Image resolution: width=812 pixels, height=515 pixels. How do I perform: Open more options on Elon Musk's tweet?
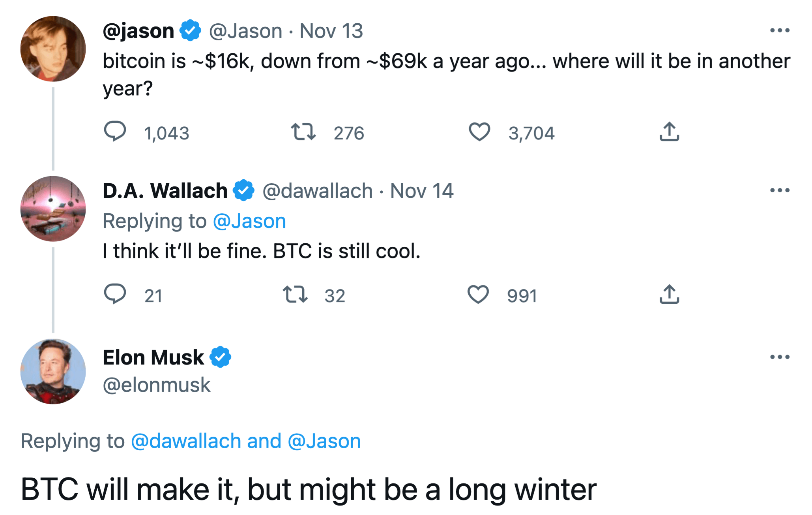tap(780, 357)
